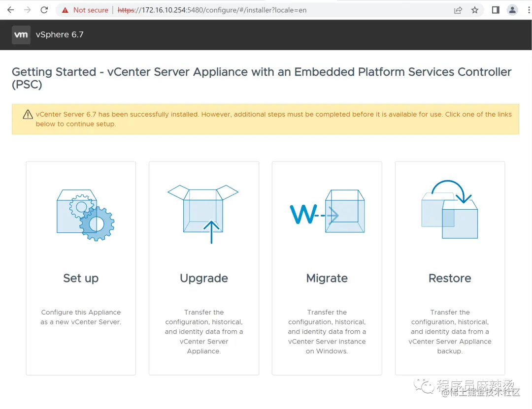Viewport: 532px width, 409px height.
Task: Bookmark this page with the star icon
Action: [x=475, y=10]
